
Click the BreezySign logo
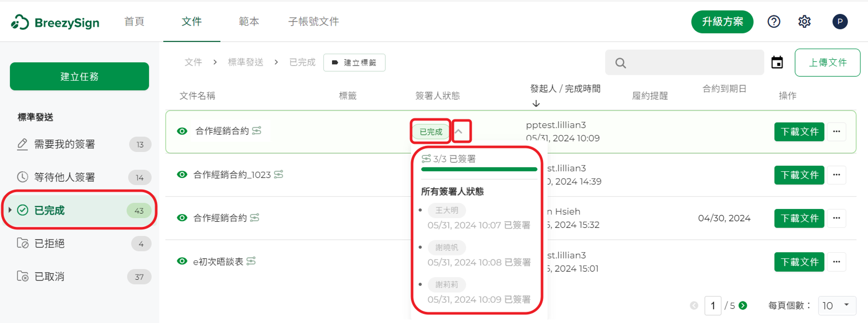point(56,22)
